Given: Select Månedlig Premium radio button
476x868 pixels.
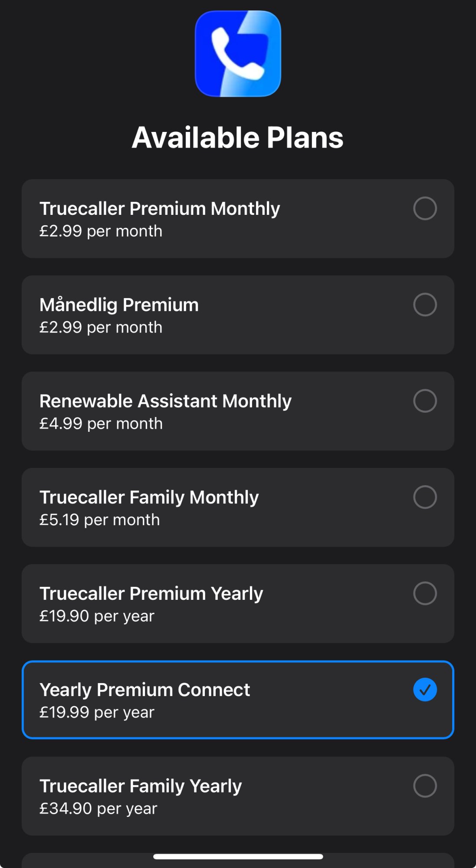Looking at the screenshot, I should (x=425, y=305).
